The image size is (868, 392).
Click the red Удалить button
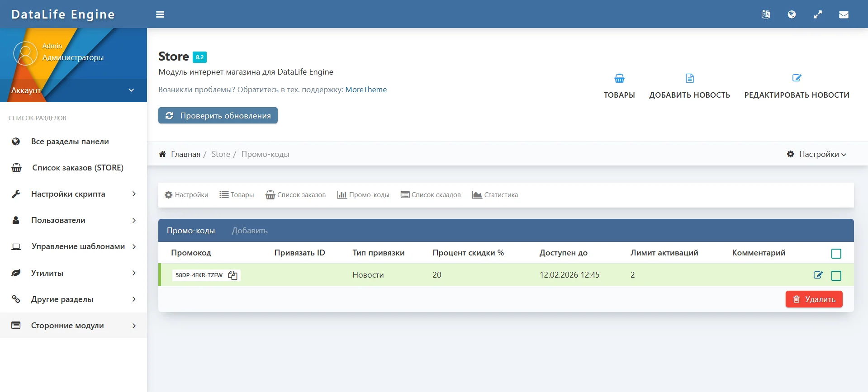click(814, 299)
